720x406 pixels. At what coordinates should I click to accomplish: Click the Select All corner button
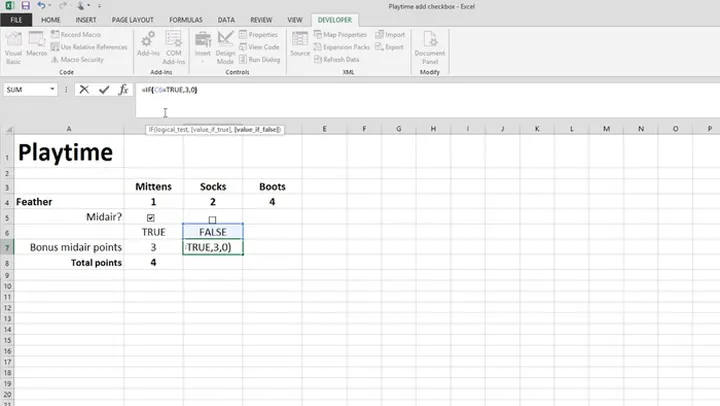[x=7, y=129]
